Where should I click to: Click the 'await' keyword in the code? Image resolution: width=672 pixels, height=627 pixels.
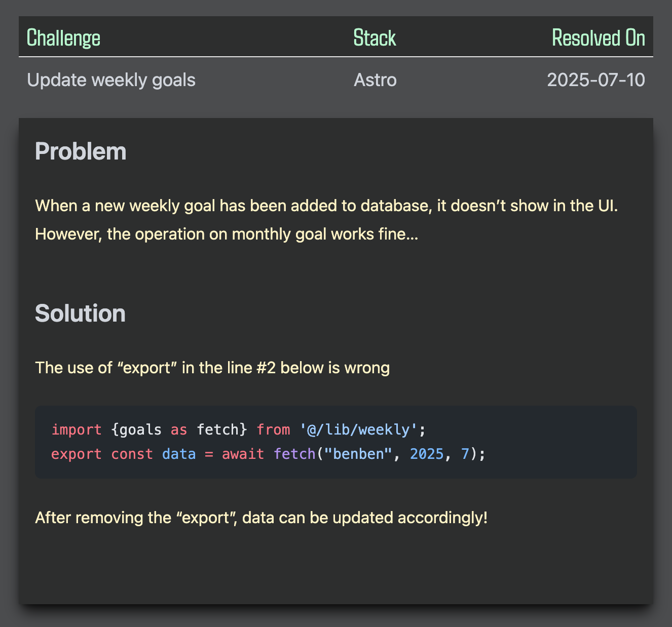point(243,454)
